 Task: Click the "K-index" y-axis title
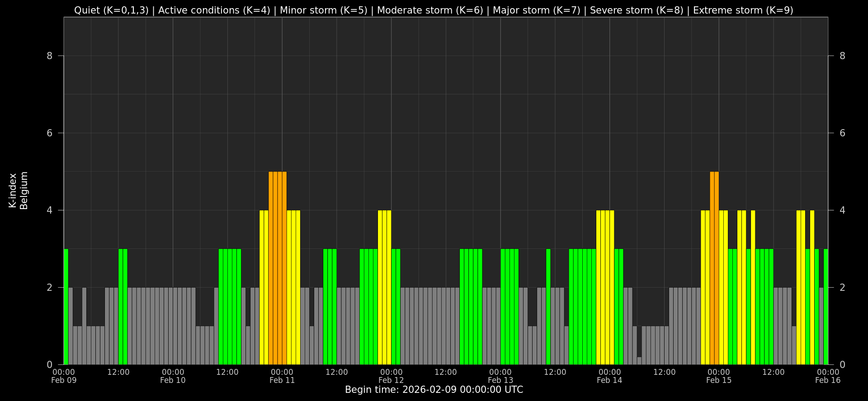coord(13,190)
